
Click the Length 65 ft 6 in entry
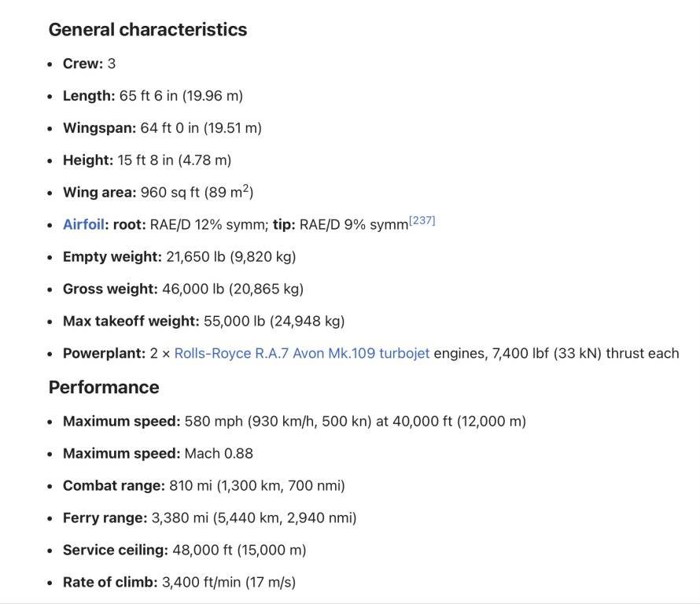tap(153, 96)
